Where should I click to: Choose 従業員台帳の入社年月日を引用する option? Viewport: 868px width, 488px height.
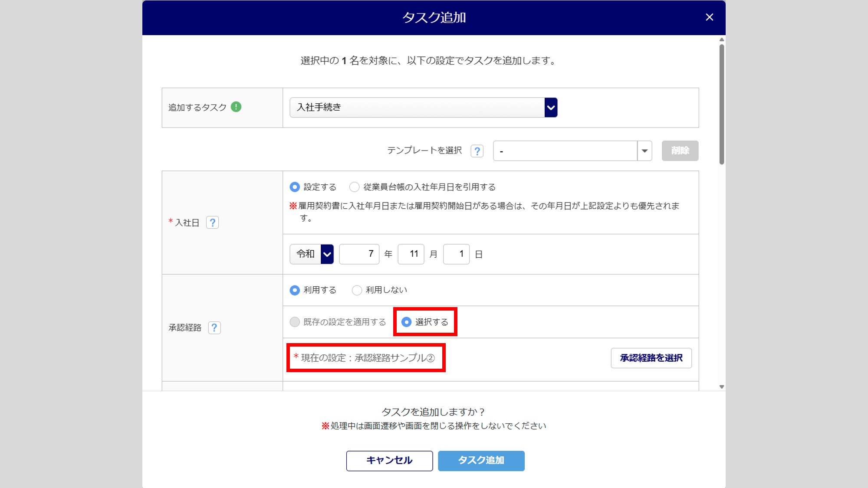355,187
